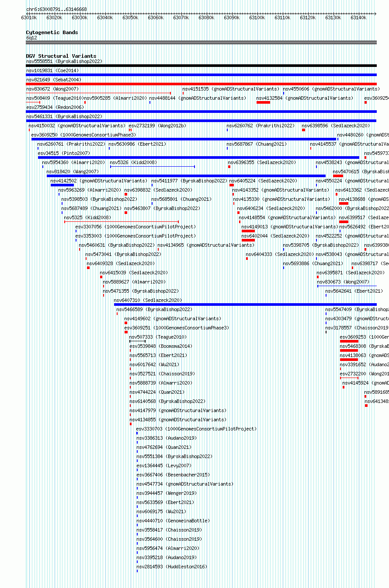Viewport: 389px width, 588px height.
Task: Click the nsv6398596 (Sedlazeck2020) label
Action: tap(336, 126)
